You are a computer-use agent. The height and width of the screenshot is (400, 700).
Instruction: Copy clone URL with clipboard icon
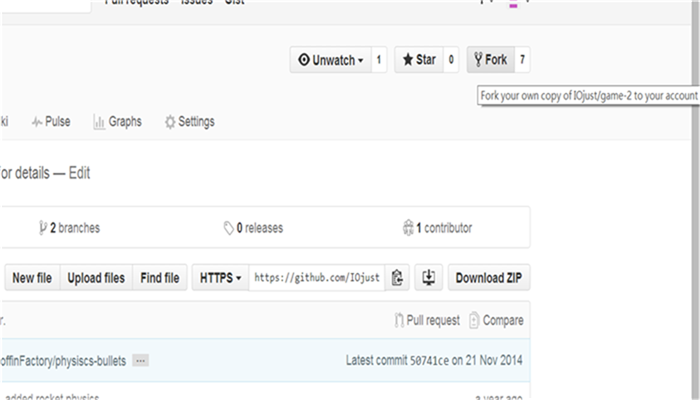pyautogui.click(x=397, y=278)
